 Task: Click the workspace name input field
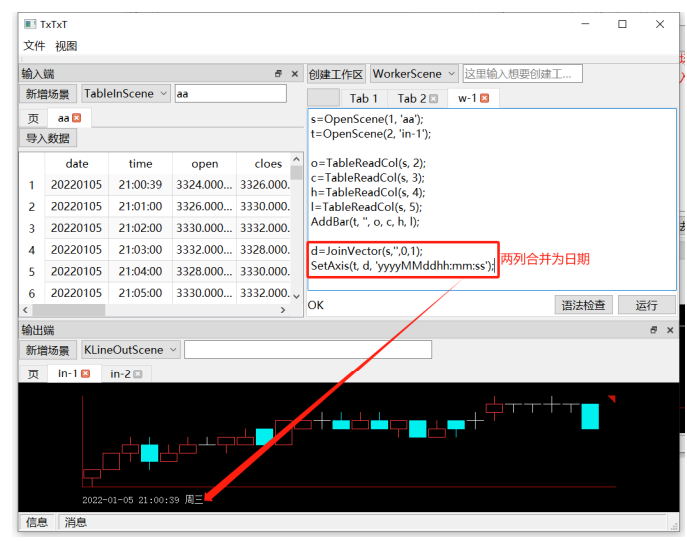coord(523,74)
